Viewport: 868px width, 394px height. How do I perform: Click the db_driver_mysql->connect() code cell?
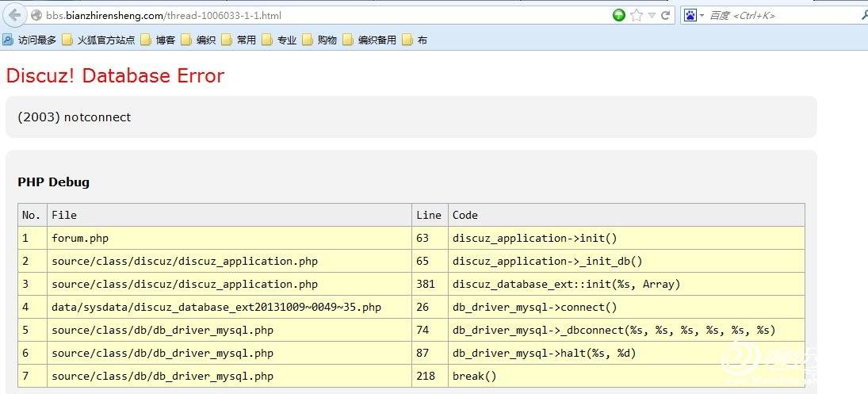pos(627,307)
